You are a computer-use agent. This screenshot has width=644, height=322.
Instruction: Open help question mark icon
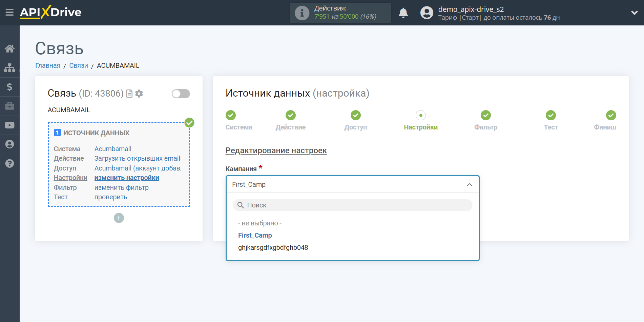(9, 163)
